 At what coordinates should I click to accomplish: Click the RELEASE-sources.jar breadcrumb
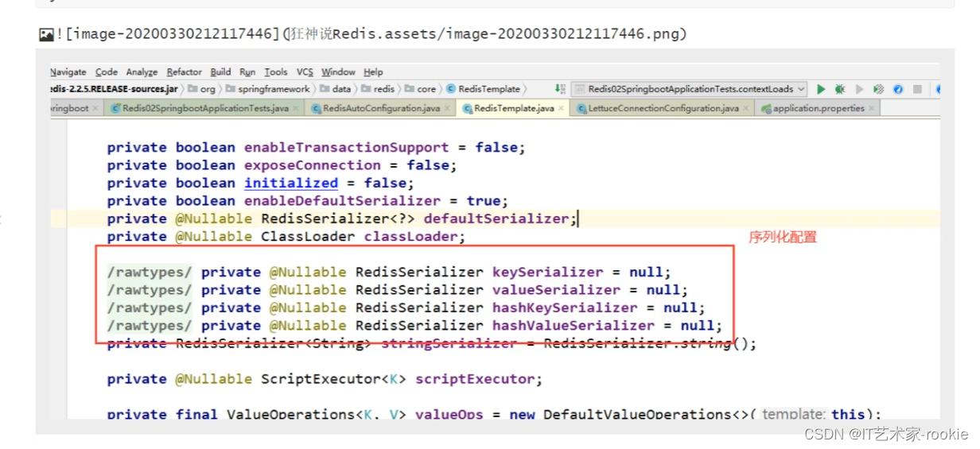coord(115,89)
